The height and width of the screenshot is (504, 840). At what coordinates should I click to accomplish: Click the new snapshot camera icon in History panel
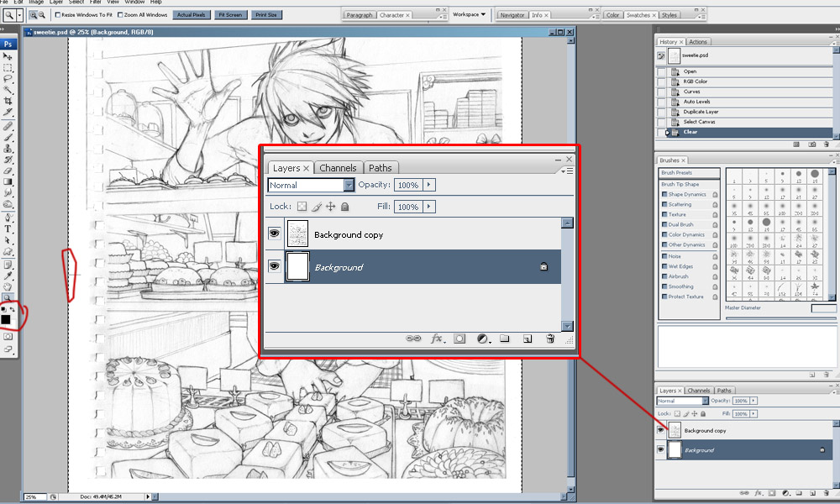click(x=812, y=144)
